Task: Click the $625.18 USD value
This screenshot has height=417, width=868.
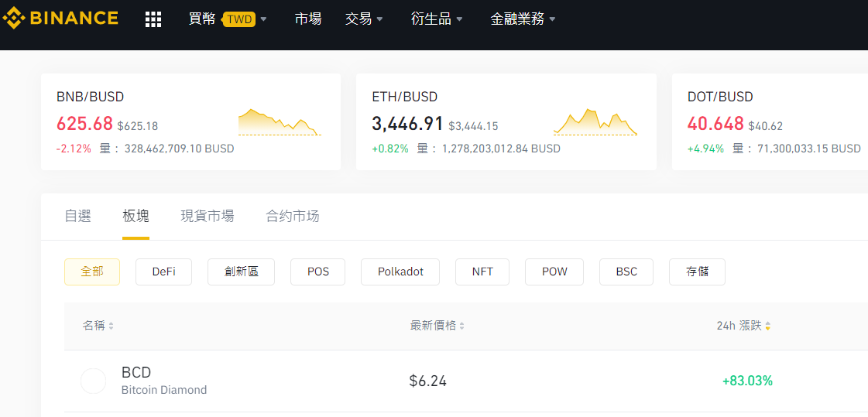Action: pos(138,126)
